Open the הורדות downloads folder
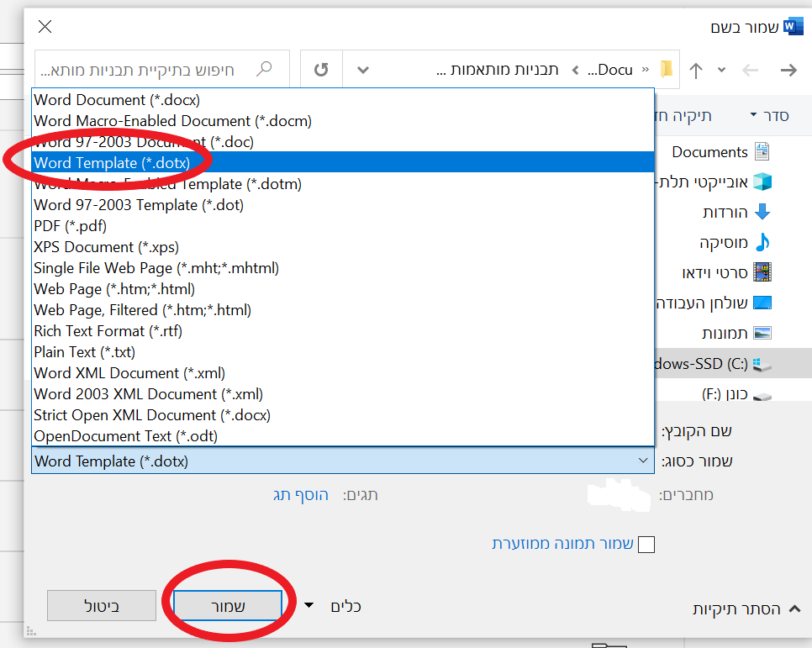The image size is (812, 648). [736, 212]
